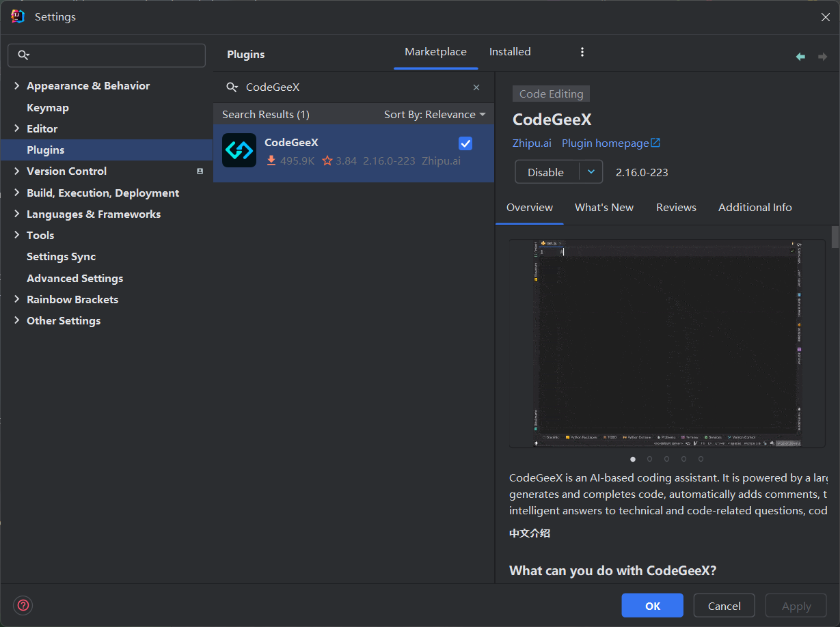The width and height of the screenshot is (840, 627).
Task: Click the star rating icon for CodeGeeX
Action: tap(327, 161)
